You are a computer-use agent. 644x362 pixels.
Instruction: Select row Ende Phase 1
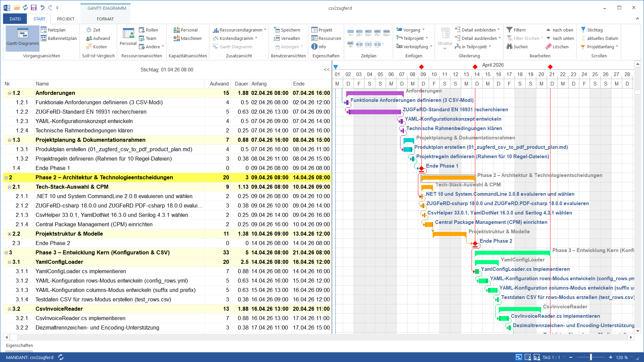167,168
